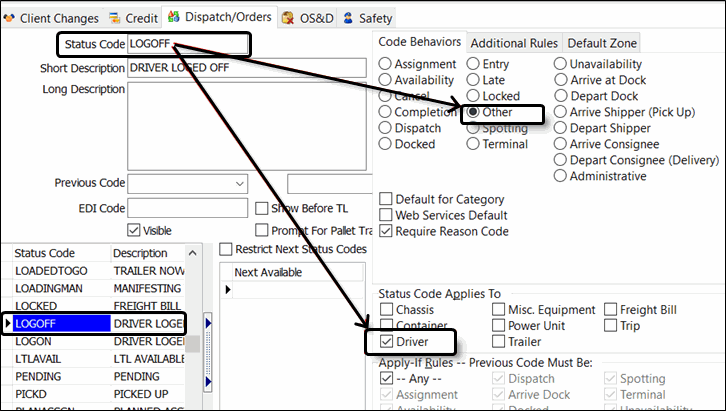Click the Dispatch/Orders tab icon
Screen dimensions: 726x411
173,17
